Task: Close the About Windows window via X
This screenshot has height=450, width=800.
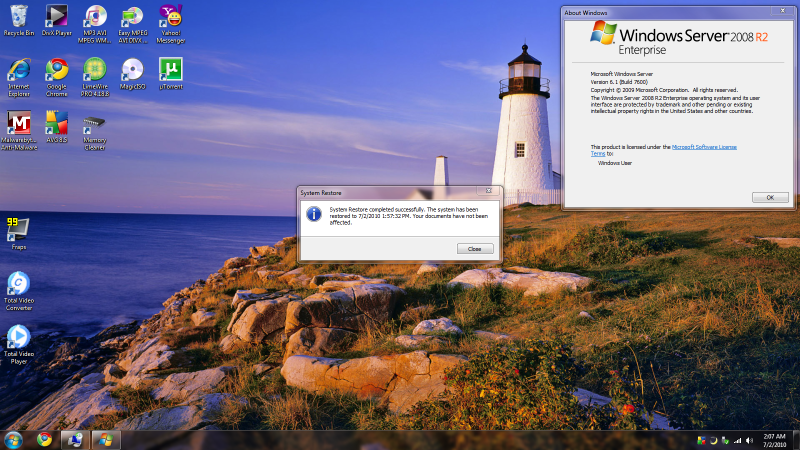Action: click(x=782, y=11)
